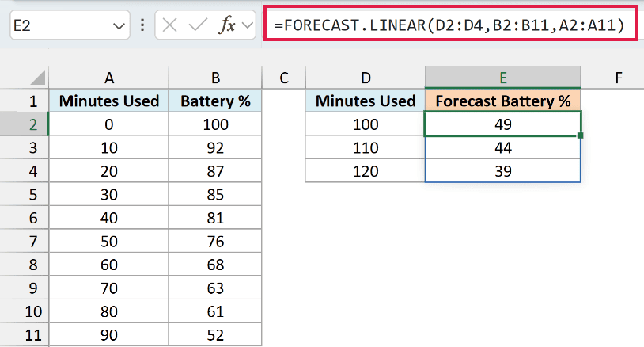Viewport: 644px width, 347px height.
Task: Select cell B2 containing 100
Action: click(x=215, y=124)
